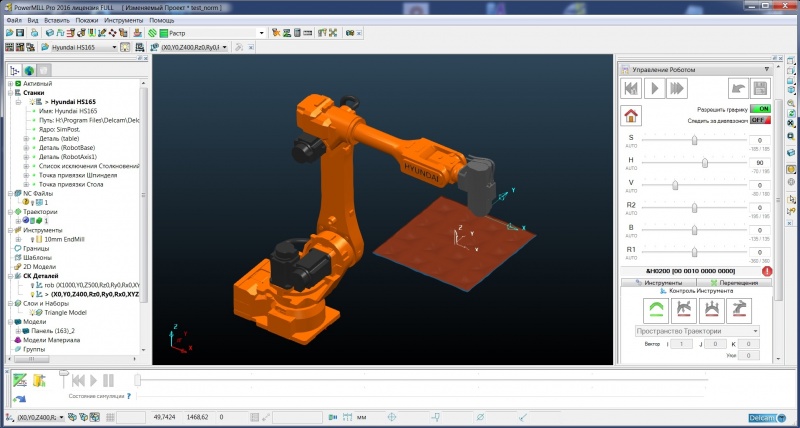
Task: Open the Hyundai HS165 machine dropdown
Action: tap(114, 47)
